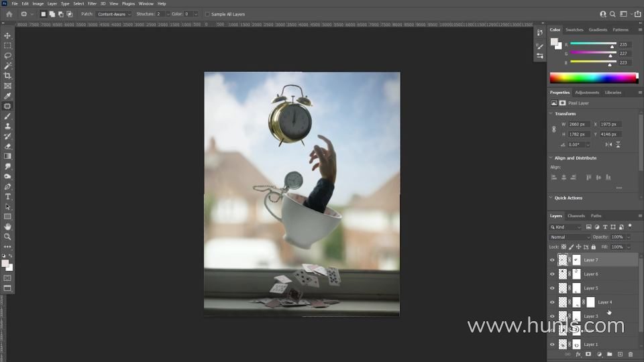Open the Filter menu
Screen dimensions: 644x362
(x=92, y=3)
